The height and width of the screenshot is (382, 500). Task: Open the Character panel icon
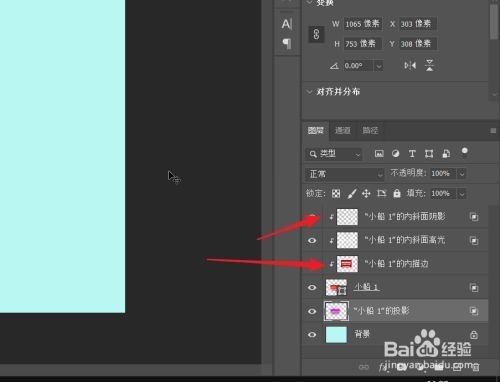[287, 24]
